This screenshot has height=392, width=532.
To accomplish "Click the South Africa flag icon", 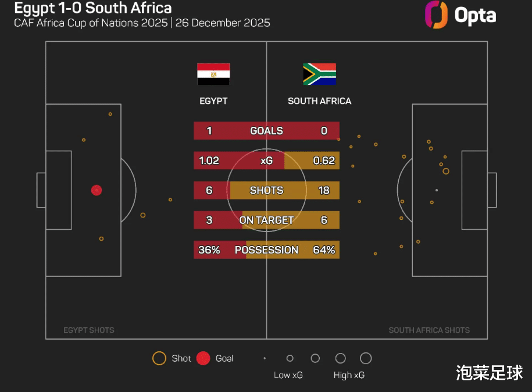I will coord(319,74).
